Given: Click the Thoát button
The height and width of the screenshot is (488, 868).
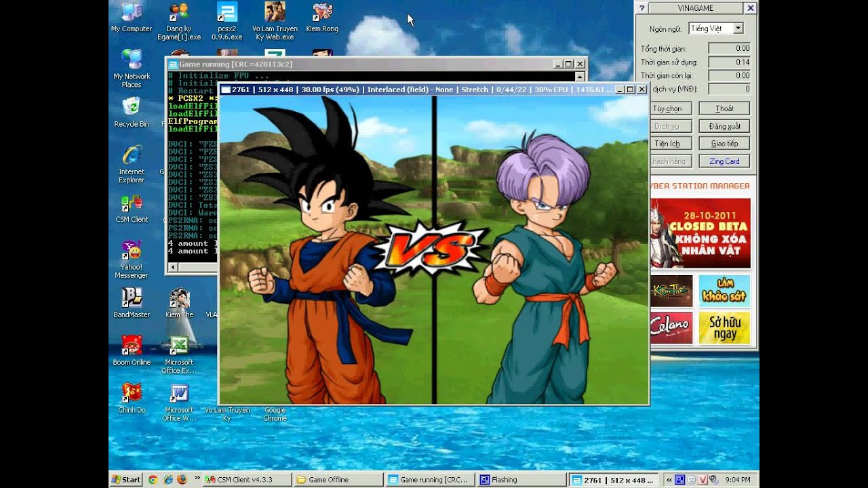Looking at the screenshot, I should click(x=724, y=108).
